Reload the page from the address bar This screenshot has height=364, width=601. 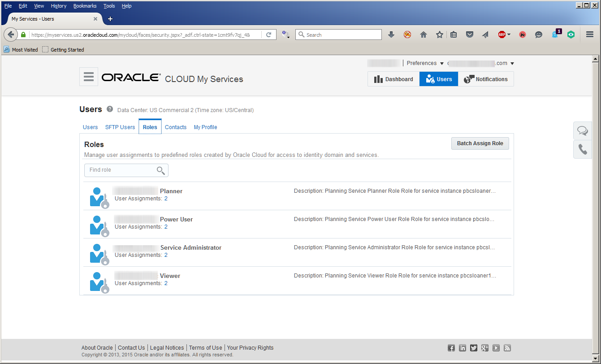coord(268,35)
